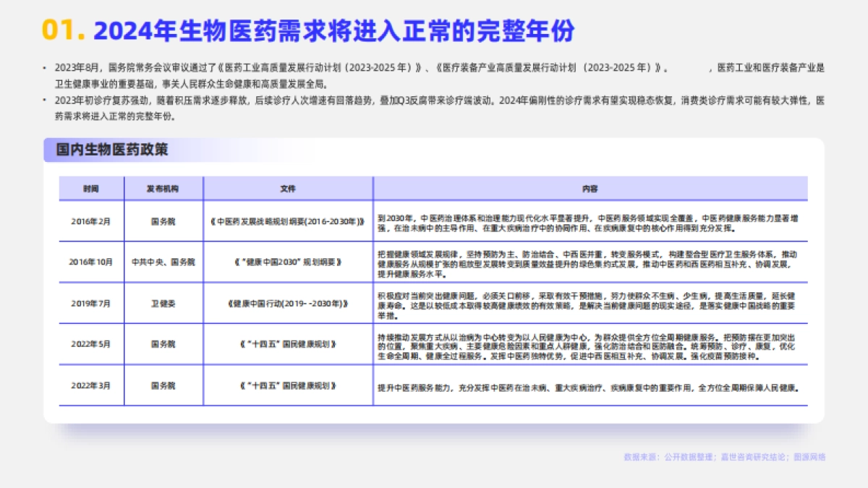Click the 《健康中国行动》 document cell
Viewport: 868px width, 488px height.
coord(288,304)
